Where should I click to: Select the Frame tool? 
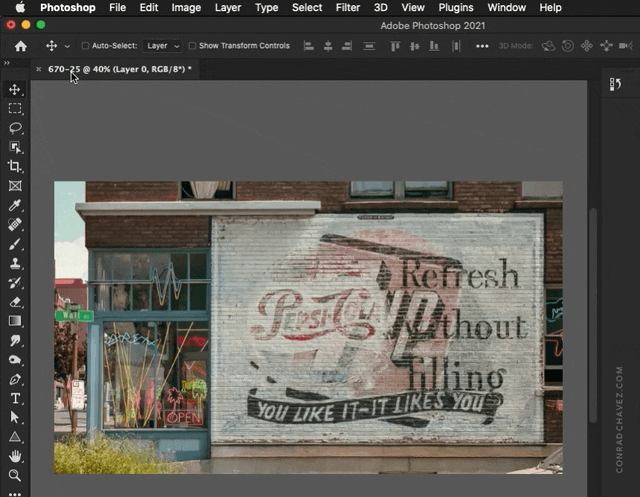[15, 186]
